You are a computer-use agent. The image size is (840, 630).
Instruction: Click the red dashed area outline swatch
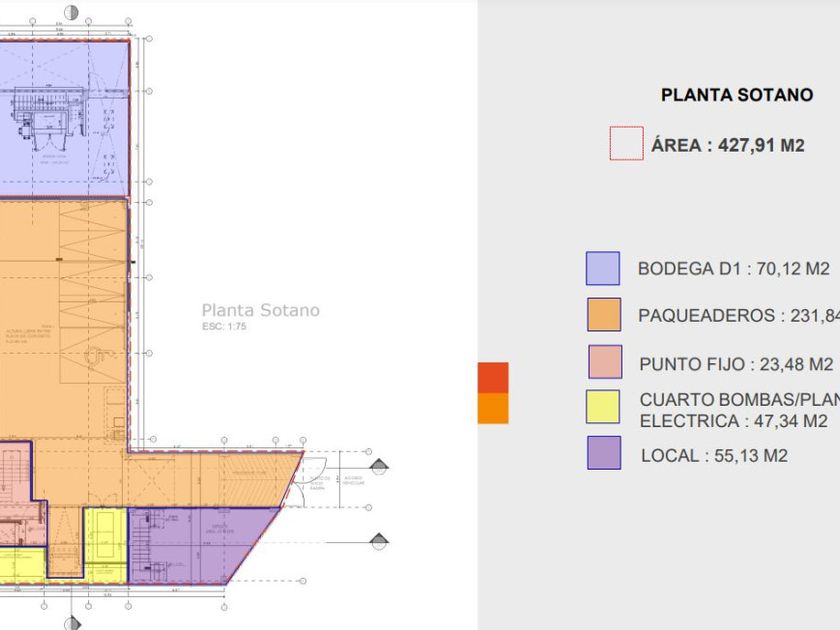point(626,143)
